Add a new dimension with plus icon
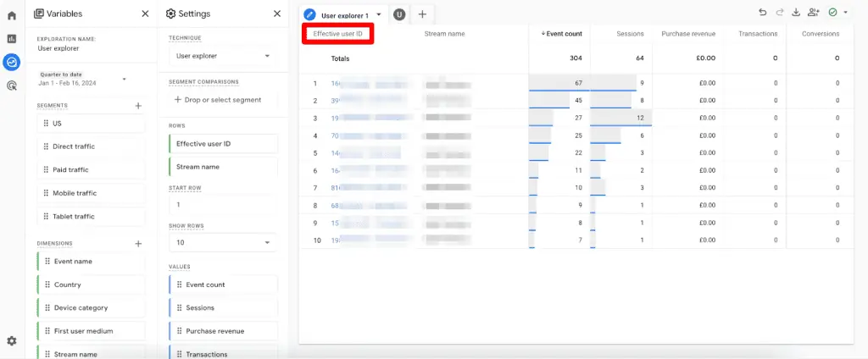The width and height of the screenshot is (868, 359). point(138,243)
